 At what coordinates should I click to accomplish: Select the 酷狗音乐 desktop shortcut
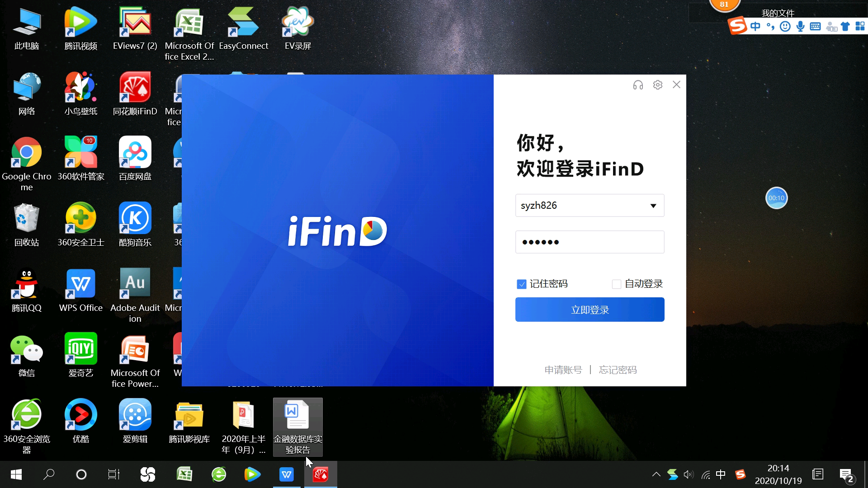135,225
